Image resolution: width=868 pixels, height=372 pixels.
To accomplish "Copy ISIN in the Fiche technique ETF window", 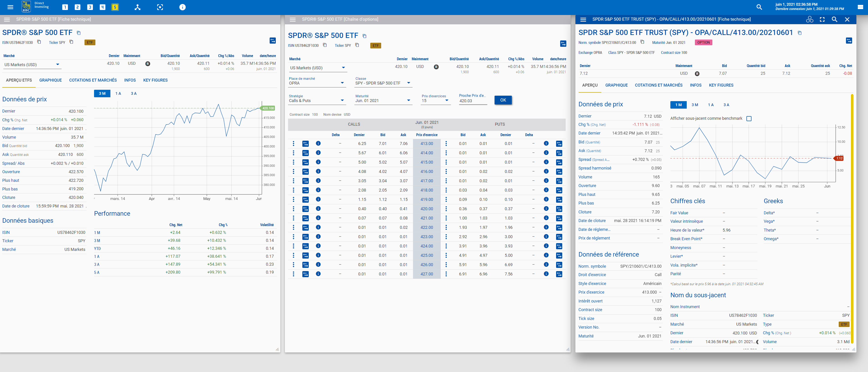I will click(39, 42).
